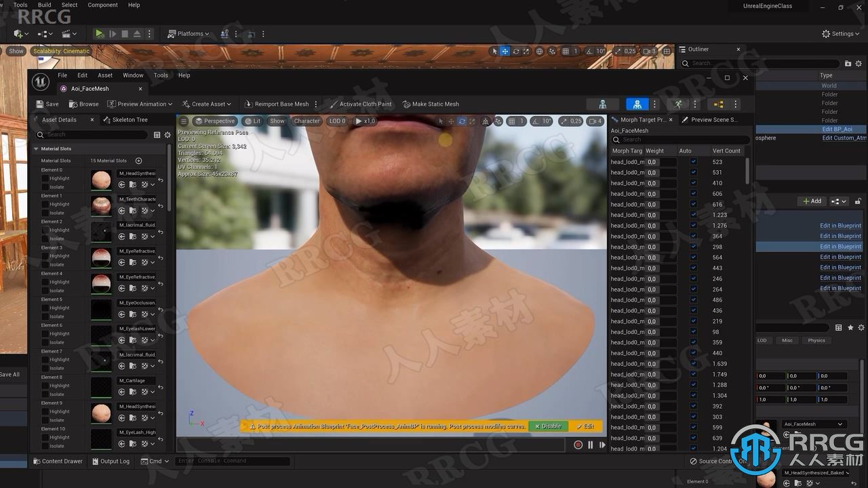Enable Highlight for Element 0
This screenshot has height=488, width=868.
click(x=45, y=178)
